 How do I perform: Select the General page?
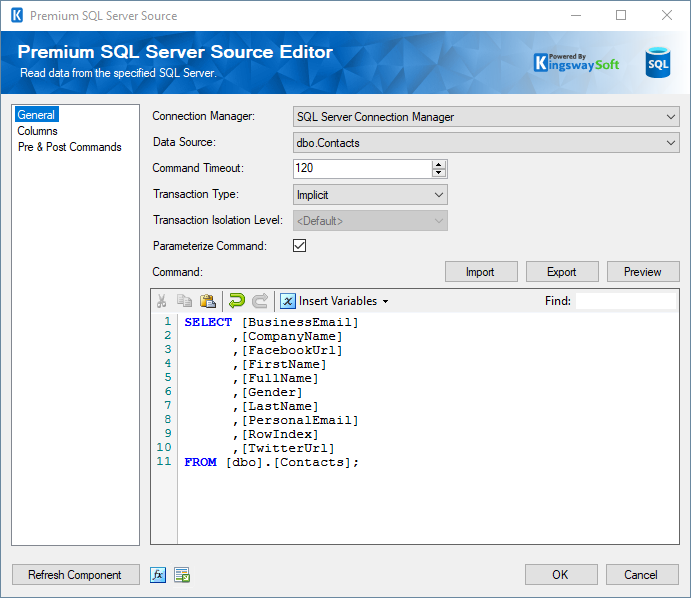pyautogui.click(x=36, y=115)
